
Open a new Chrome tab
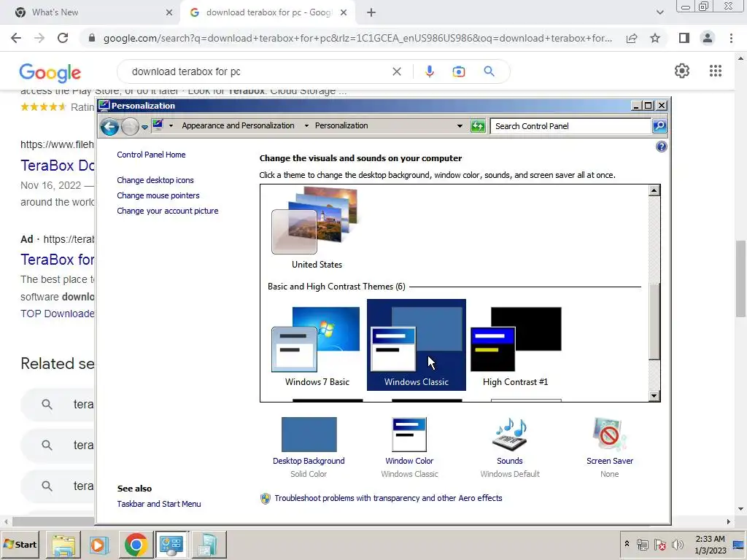(x=371, y=12)
